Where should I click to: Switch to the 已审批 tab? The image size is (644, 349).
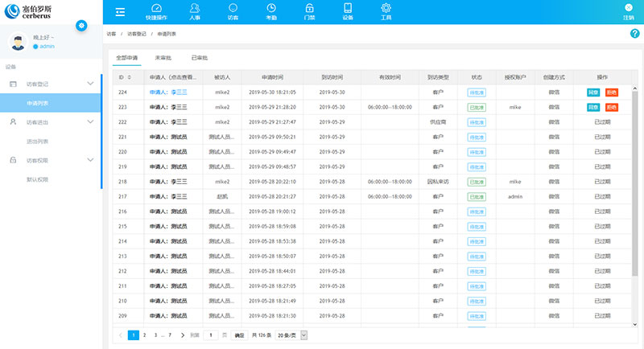[199, 59]
